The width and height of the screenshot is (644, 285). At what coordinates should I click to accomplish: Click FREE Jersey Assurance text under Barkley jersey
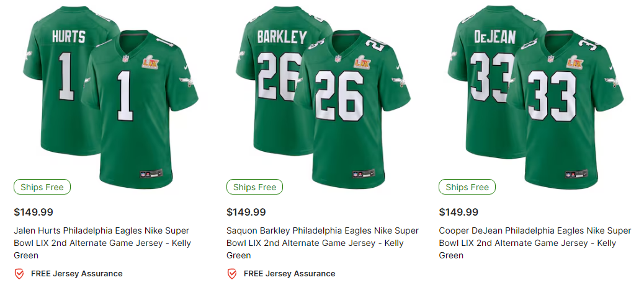pos(289,273)
